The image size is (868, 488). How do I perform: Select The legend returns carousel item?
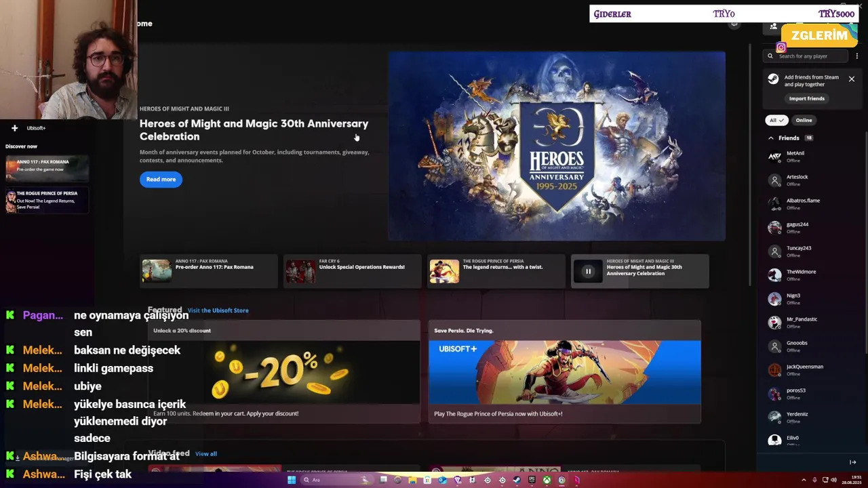[496, 271]
